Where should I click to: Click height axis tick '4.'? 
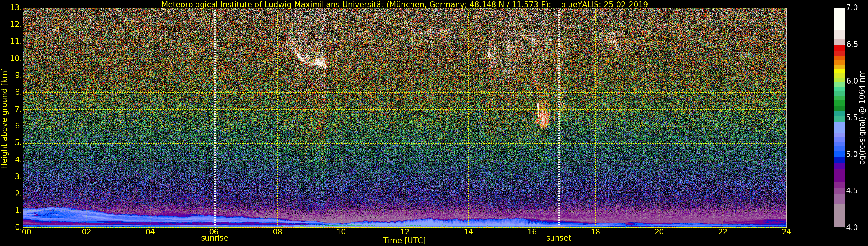coord(18,160)
